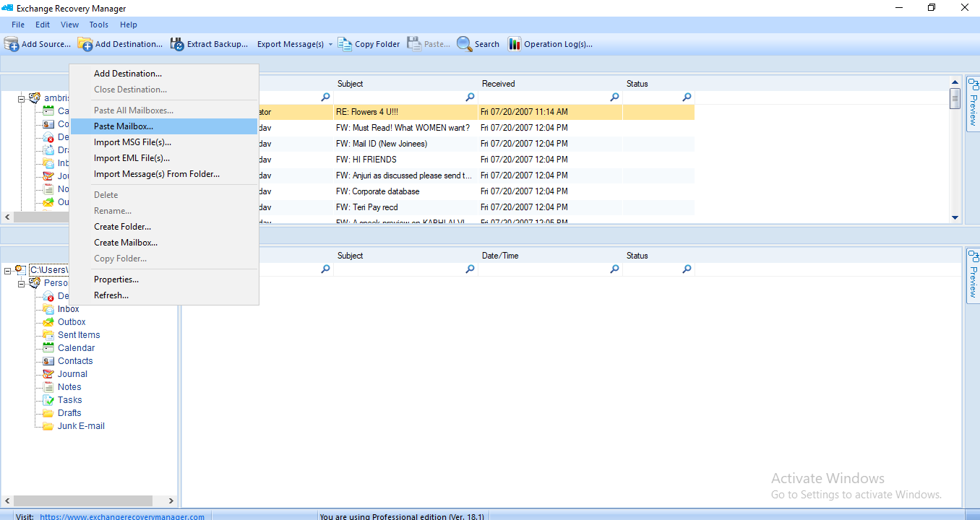The height and width of the screenshot is (520, 980).
Task: Choose Create Mailbox... from context menu
Action: [164, 243]
